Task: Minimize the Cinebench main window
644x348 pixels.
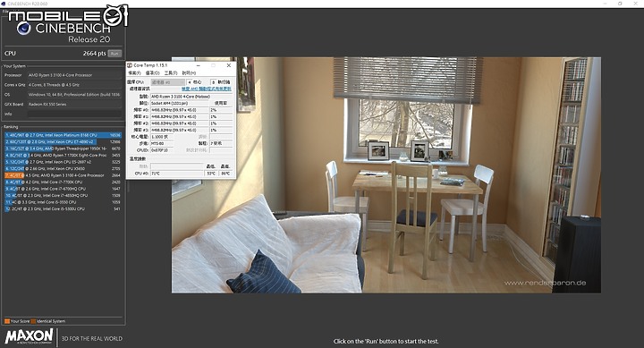Action: (x=606, y=4)
